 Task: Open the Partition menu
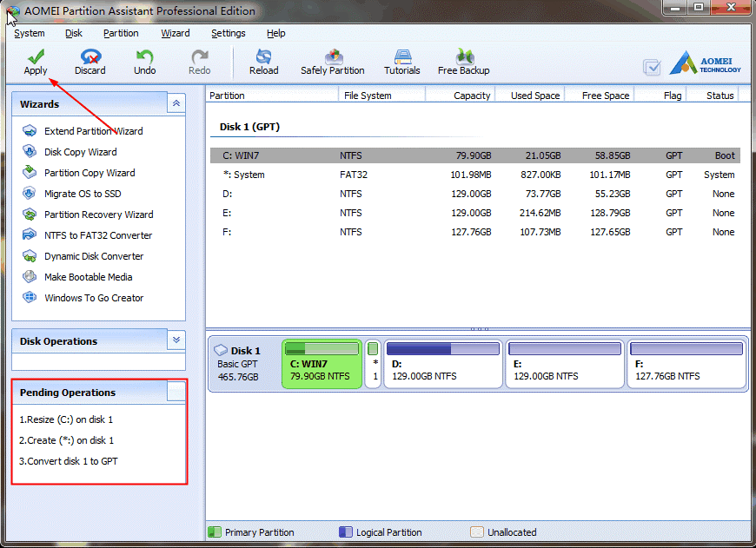tap(121, 33)
